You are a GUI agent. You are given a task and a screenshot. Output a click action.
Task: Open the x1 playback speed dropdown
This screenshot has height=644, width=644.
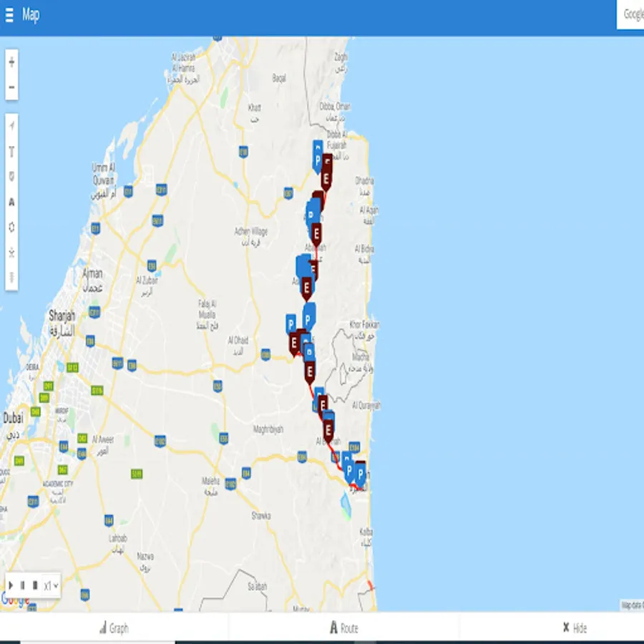coord(51,585)
